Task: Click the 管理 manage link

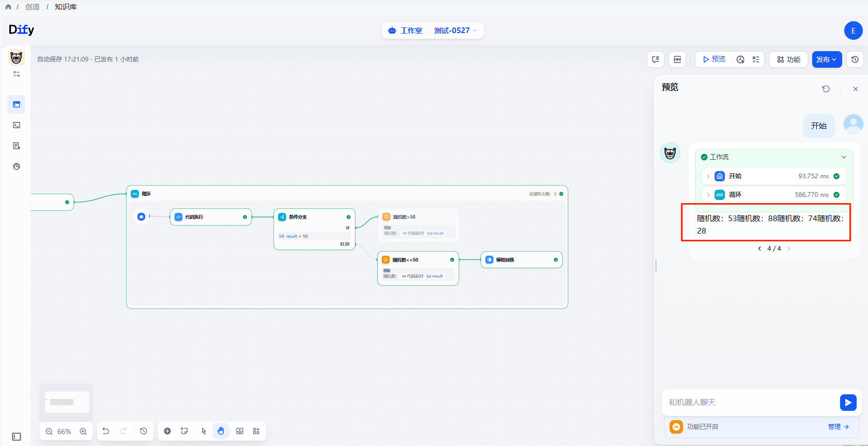Action: pyautogui.click(x=838, y=427)
